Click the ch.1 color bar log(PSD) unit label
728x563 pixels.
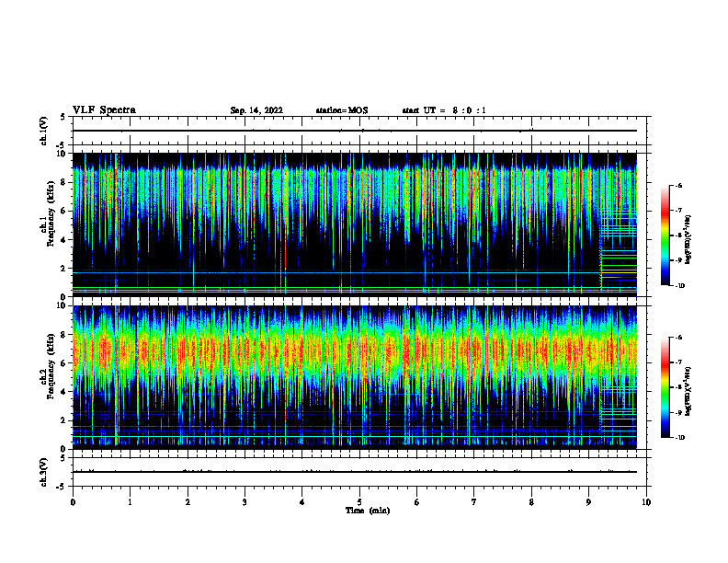coord(688,240)
